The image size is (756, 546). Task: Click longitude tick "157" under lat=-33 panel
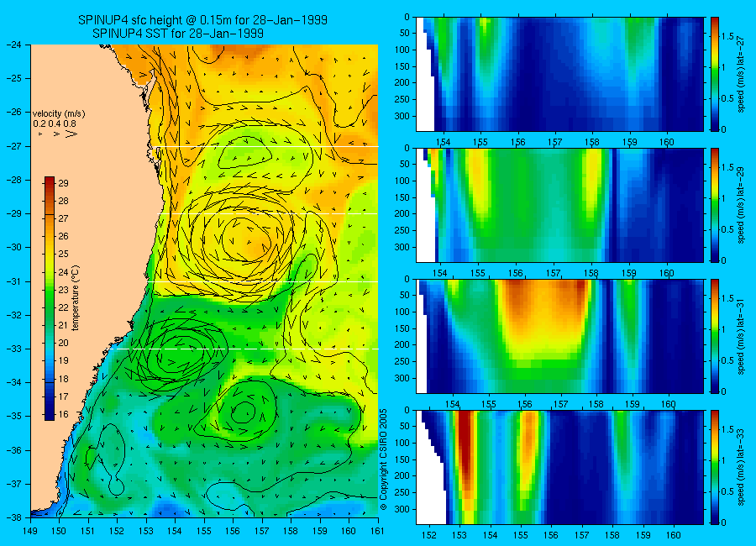tap(581, 535)
